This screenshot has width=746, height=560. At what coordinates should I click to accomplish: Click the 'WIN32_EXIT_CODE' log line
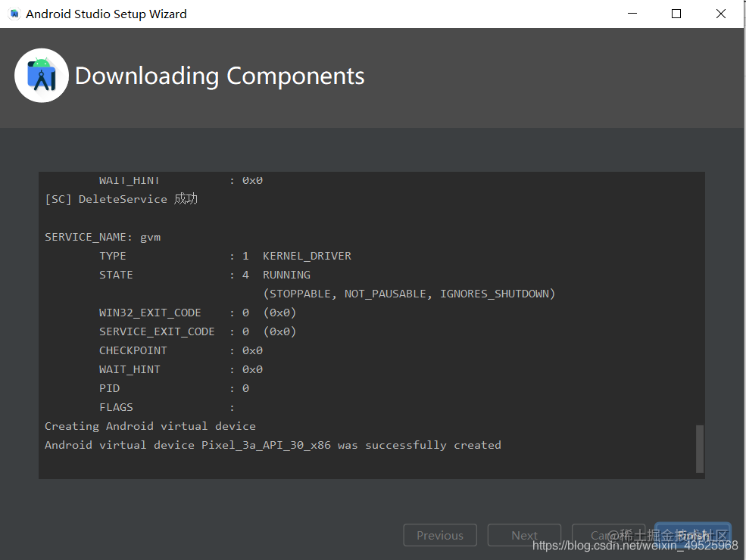point(198,313)
